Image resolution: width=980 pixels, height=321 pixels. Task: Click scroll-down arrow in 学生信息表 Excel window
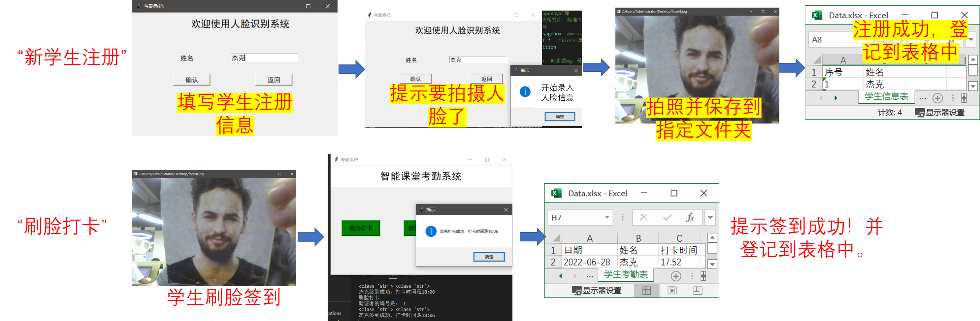pyautogui.click(x=973, y=86)
